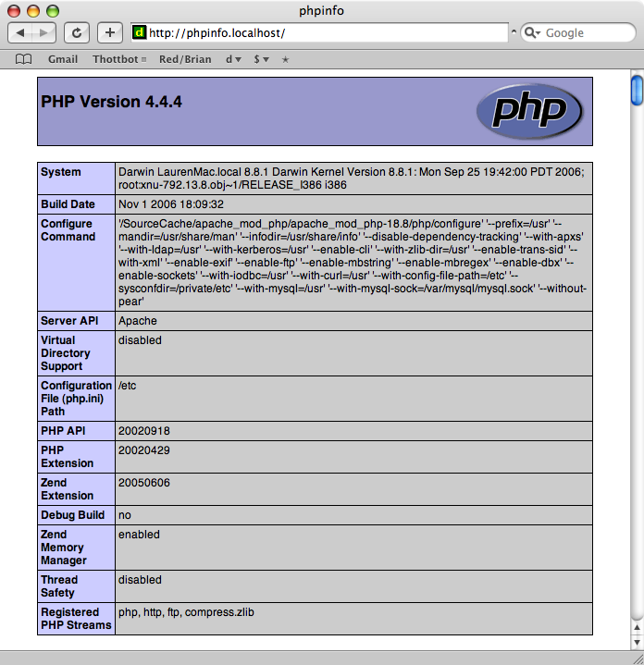Click the scrollbar up arrow
This screenshot has width=644, height=665.
click(637, 627)
